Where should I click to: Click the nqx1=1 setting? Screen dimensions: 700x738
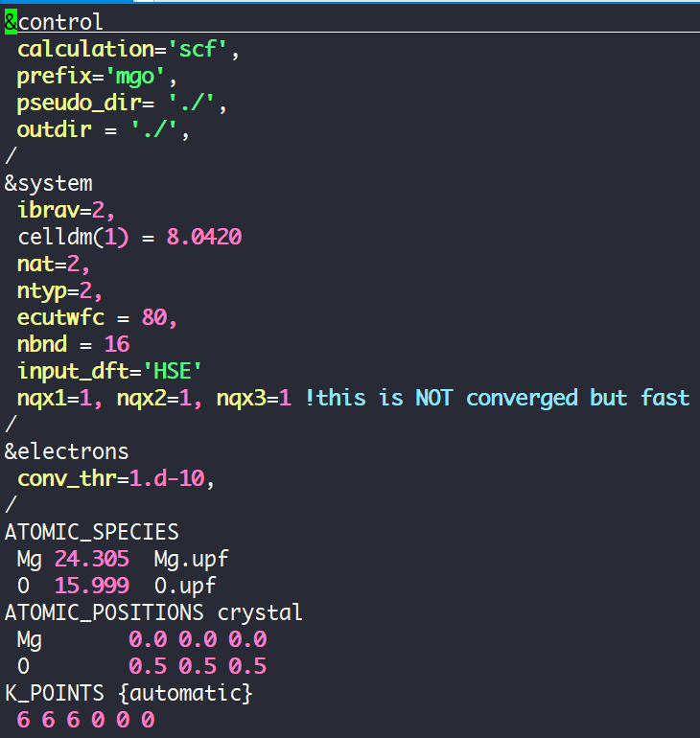point(59,399)
